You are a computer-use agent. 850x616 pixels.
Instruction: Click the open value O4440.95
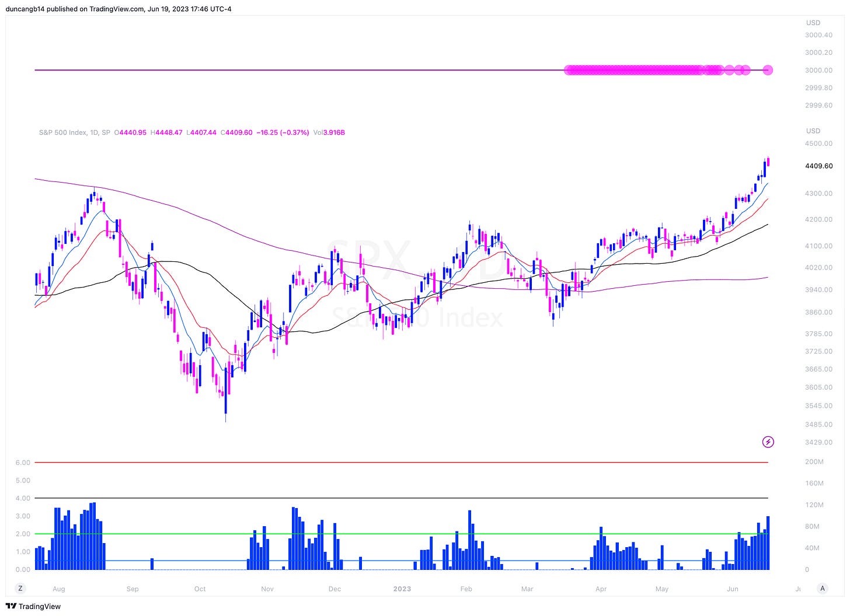click(130, 132)
